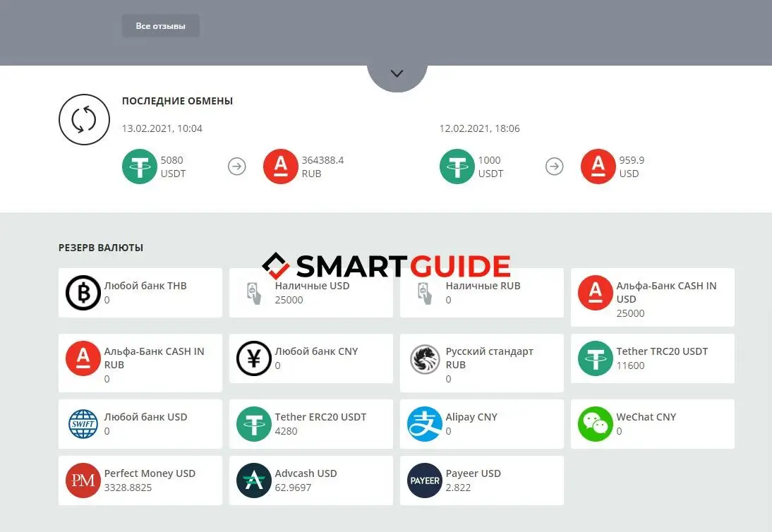Open the Tether ERC20 USDT reserve card
The height and width of the screenshot is (532, 772).
click(x=310, y=424)
